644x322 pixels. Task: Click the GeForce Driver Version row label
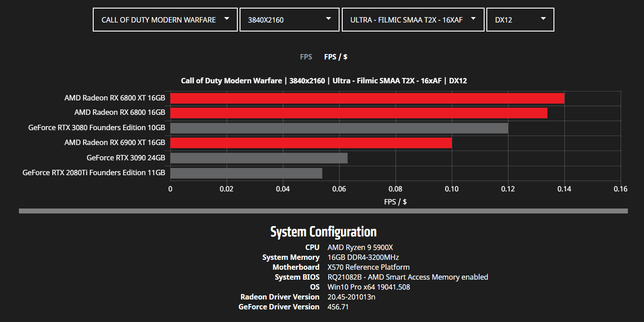[x=279, y=307]
